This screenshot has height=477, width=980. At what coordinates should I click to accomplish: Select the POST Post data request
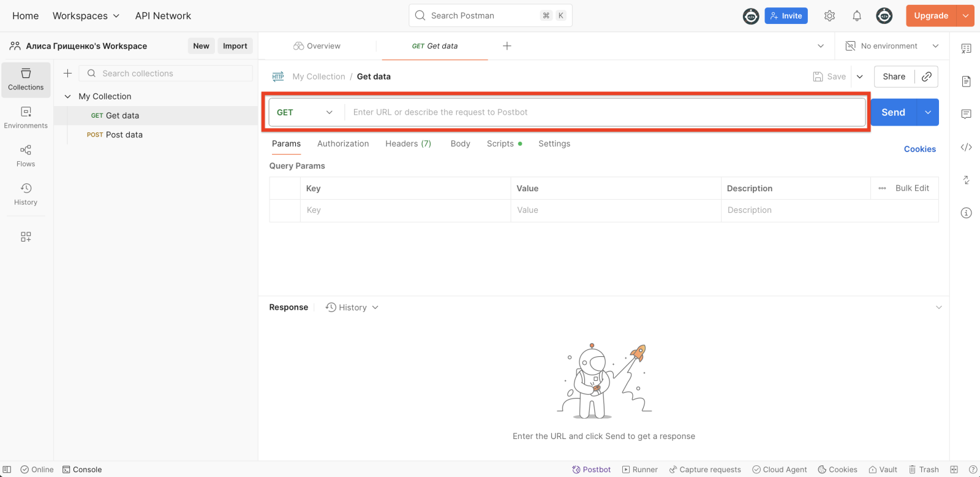[115, 135]
